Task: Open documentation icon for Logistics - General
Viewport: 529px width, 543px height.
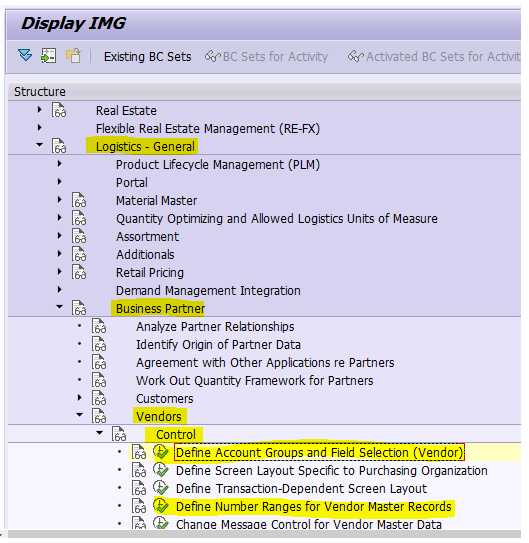Action: 59,146
